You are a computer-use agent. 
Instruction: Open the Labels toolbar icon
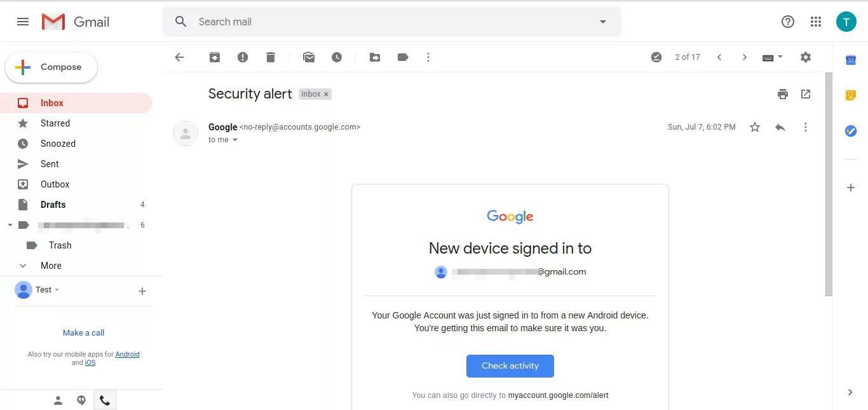tap(403, 57)
